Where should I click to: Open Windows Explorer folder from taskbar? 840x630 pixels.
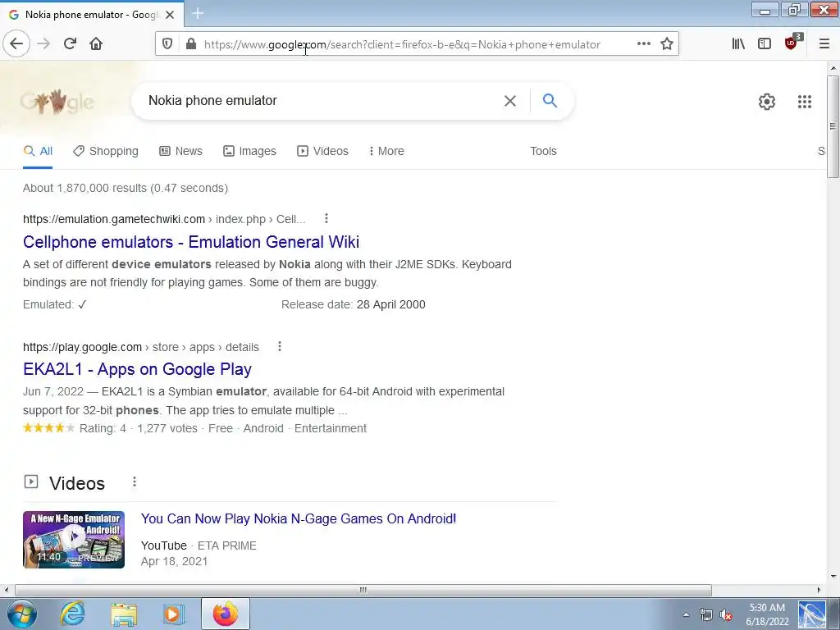(124, 614)
